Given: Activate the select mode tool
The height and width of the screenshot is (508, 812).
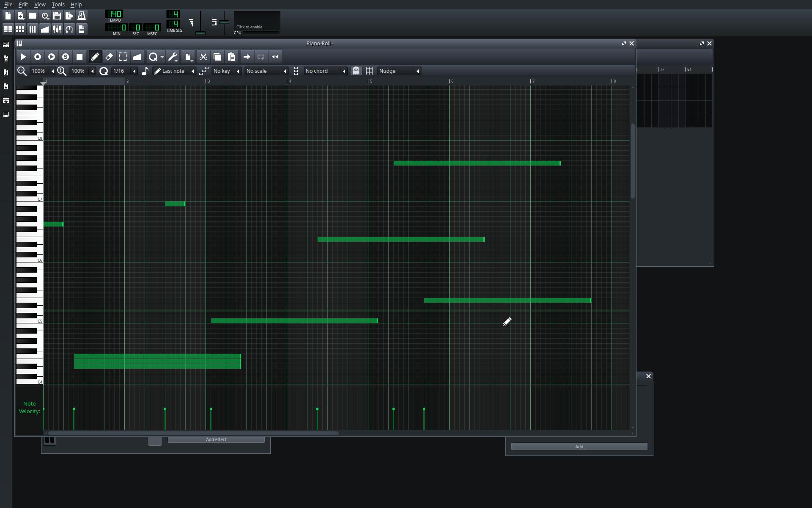Looking at the screenshot, I should pyautogui.click(x=123, y=57).
